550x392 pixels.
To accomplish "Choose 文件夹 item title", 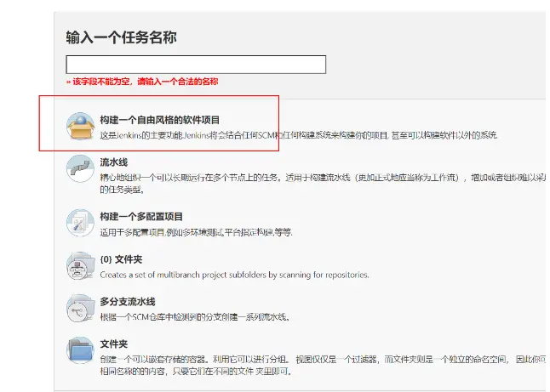I will coord(113,344).
